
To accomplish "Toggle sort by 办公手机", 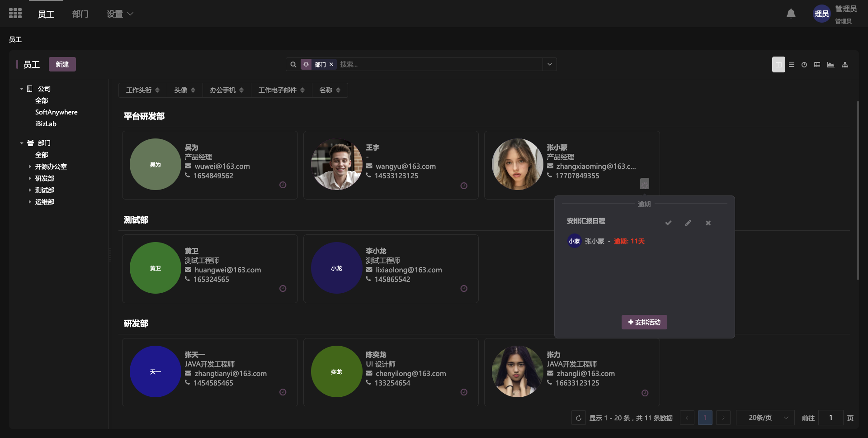I will tap(226, 90).
